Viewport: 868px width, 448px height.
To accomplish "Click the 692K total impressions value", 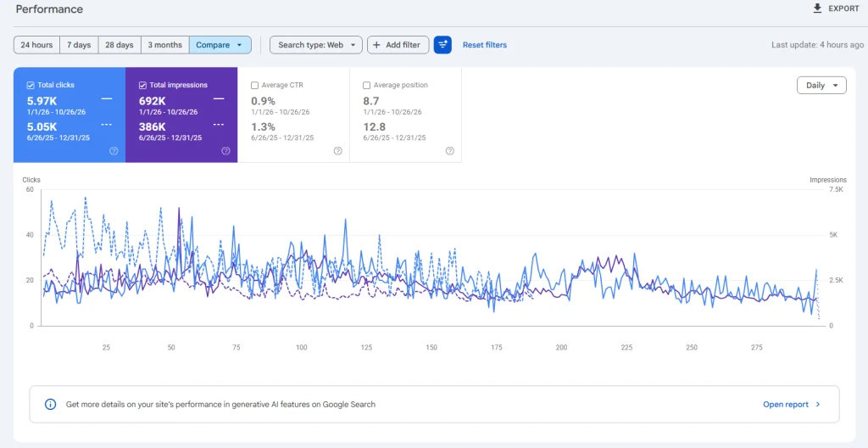I will [x=153, y=101].
